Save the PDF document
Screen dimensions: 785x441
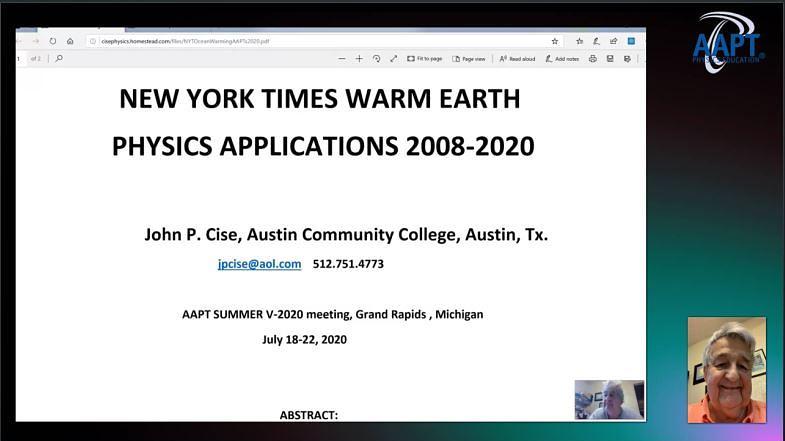[x=610, y=59]
